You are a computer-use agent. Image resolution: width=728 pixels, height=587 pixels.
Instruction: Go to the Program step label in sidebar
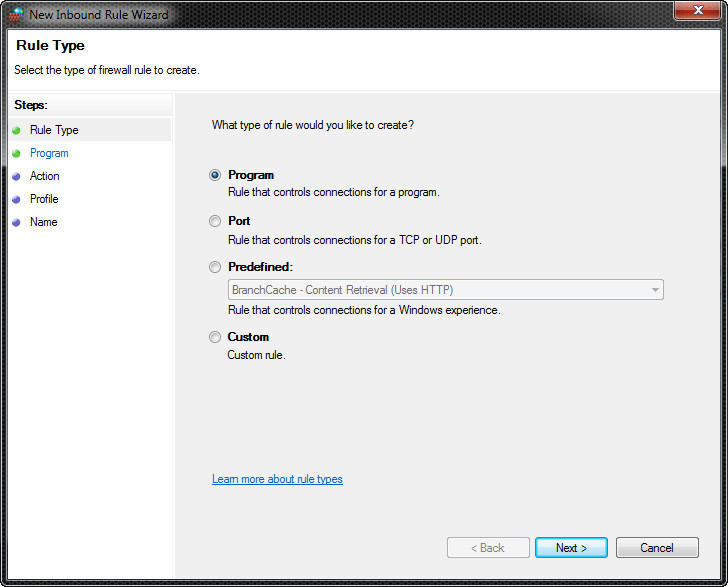pyautogui.click(x=49, y=153)
